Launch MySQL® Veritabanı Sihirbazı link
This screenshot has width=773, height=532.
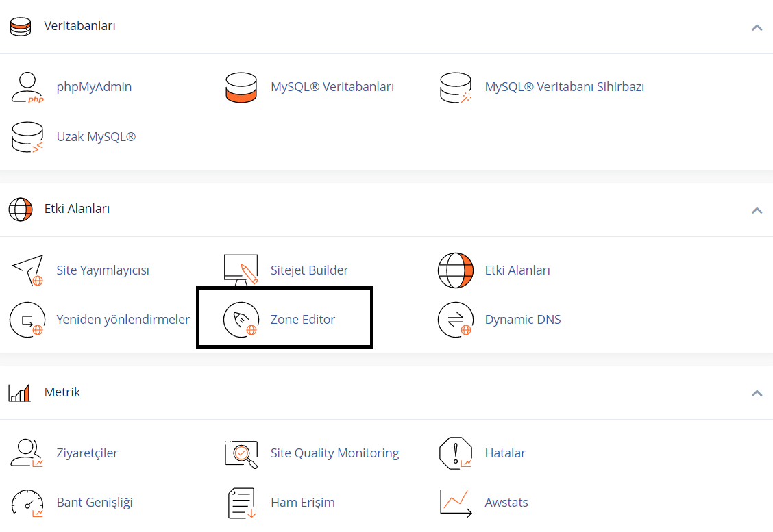[565, 87]
